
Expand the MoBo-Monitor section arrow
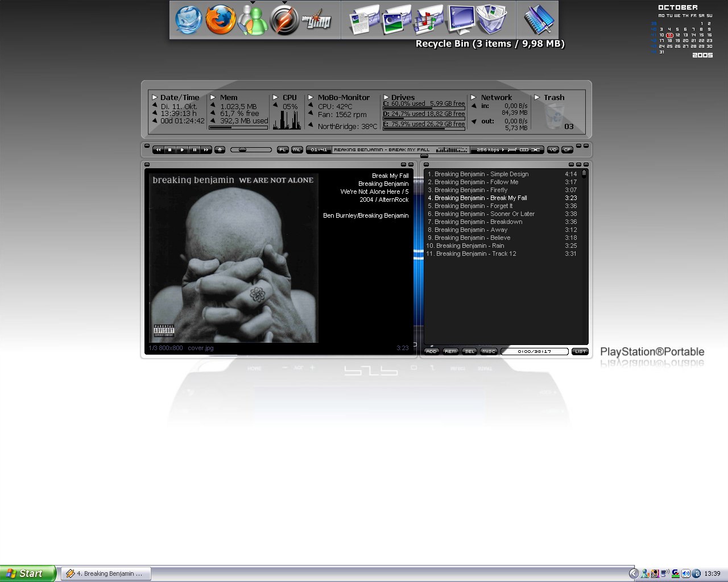click(311, 97)
